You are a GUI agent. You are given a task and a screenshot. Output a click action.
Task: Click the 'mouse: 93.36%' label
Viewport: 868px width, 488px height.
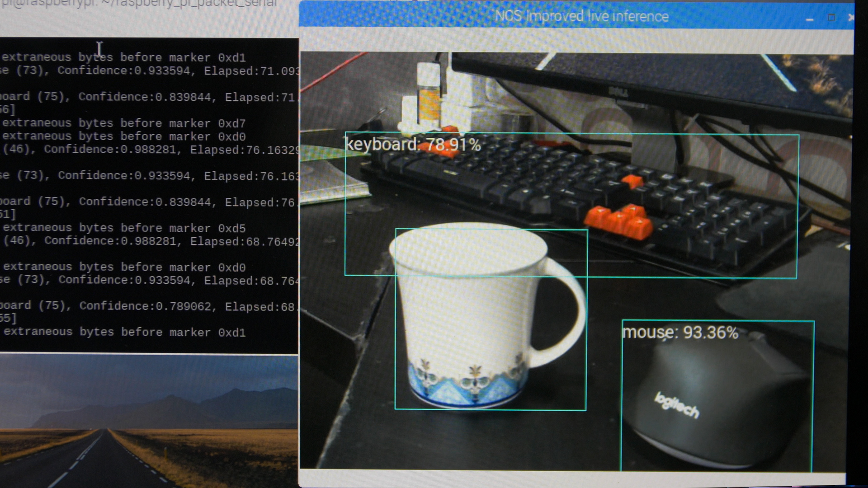[x=679, y=333]
